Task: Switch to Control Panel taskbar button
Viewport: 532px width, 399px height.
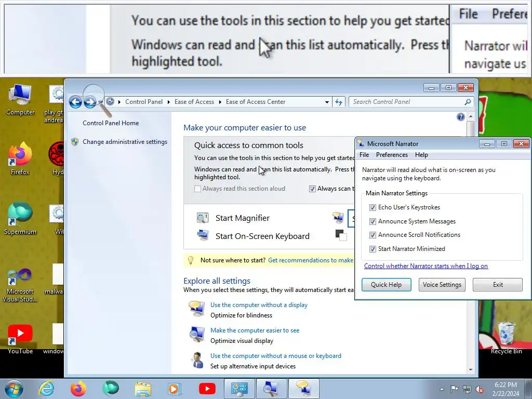Action: point(239,389)
